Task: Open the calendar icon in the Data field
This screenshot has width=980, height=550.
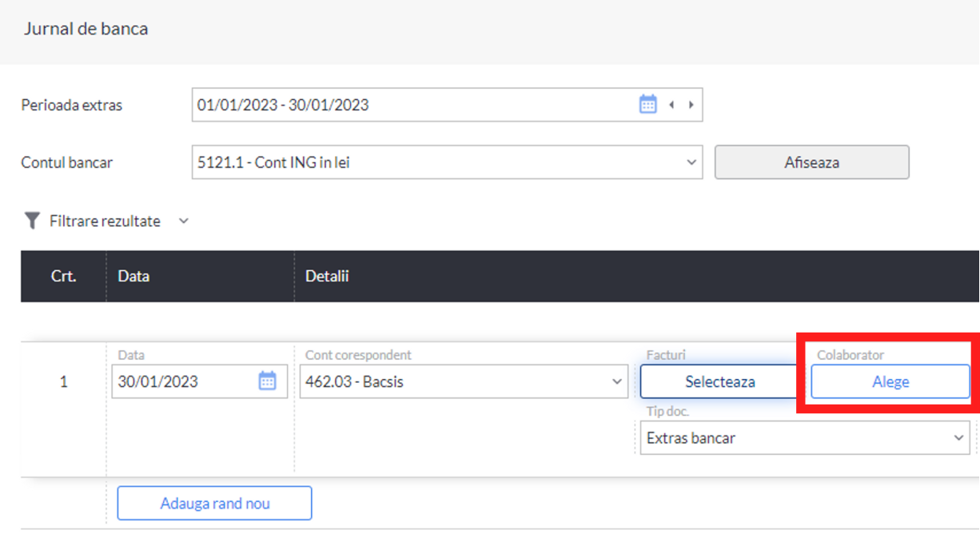Action: pyautogui.click(x=267, y=381)
